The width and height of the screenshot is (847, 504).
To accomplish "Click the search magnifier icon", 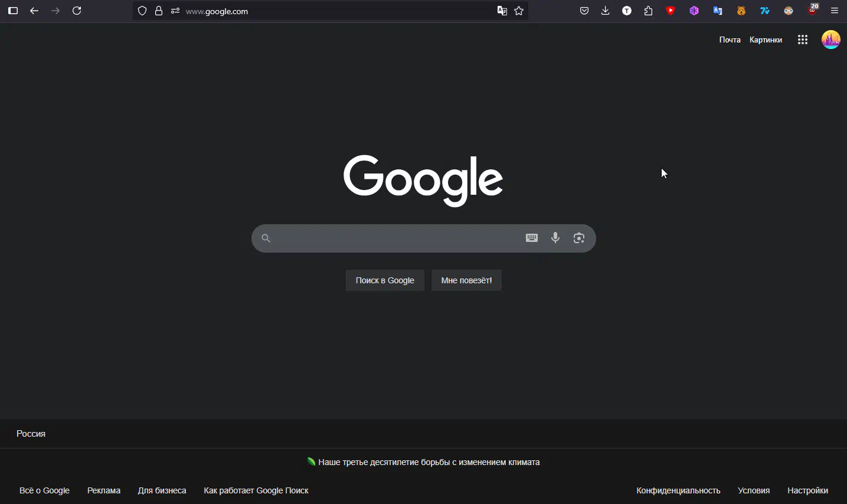I will (x=266, y=238).
